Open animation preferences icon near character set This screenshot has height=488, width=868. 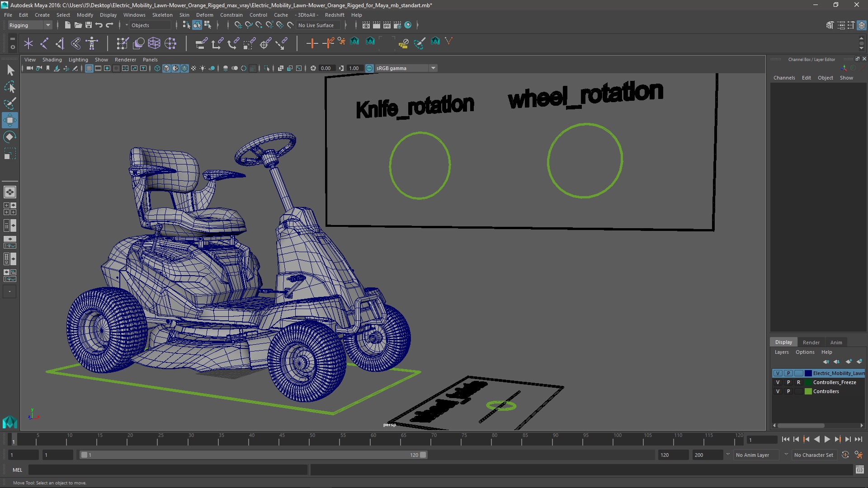(x=858, y=455)
